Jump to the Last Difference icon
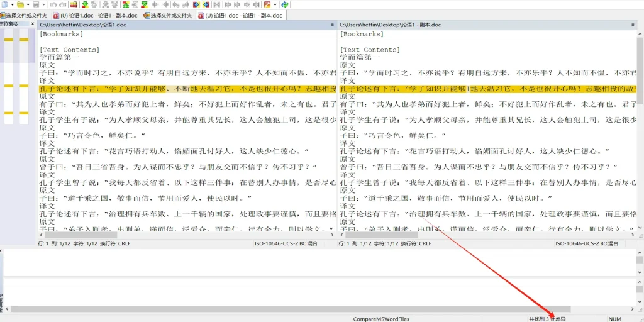The image size is (644, 322). click(x=145, y=4)
